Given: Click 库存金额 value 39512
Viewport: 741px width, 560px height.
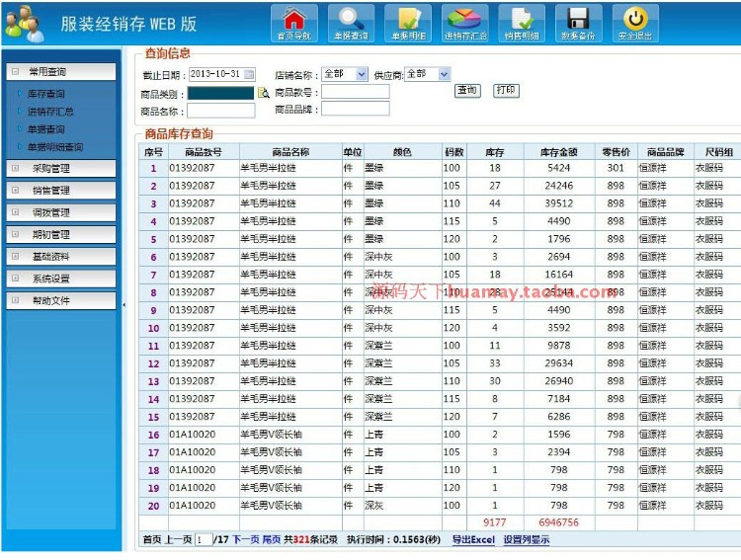Looking at the screenshot, I should [x=559, y=203].
